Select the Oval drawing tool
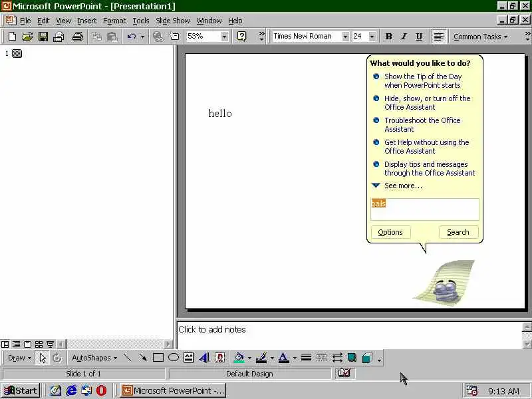Viewport: 532px width, 399px height. click(174, 357)
